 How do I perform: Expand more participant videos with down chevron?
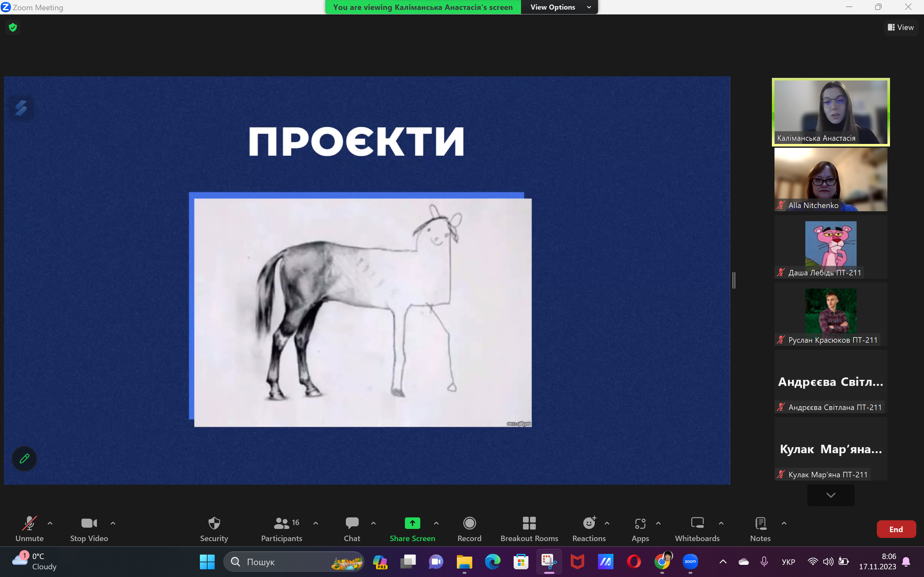830,495
